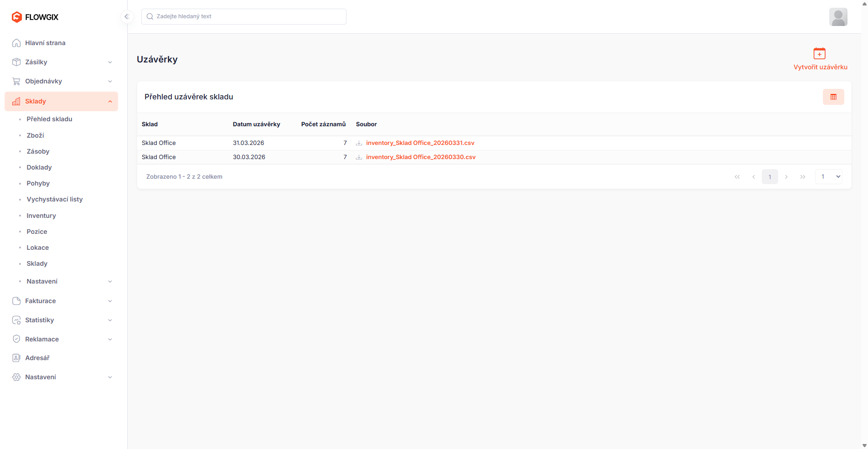Go to the next page arrow
868x449 pixels.
point(786,177)
